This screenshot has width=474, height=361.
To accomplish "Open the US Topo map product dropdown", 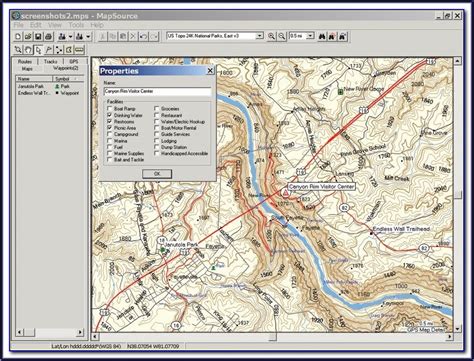I will [260, 36].
